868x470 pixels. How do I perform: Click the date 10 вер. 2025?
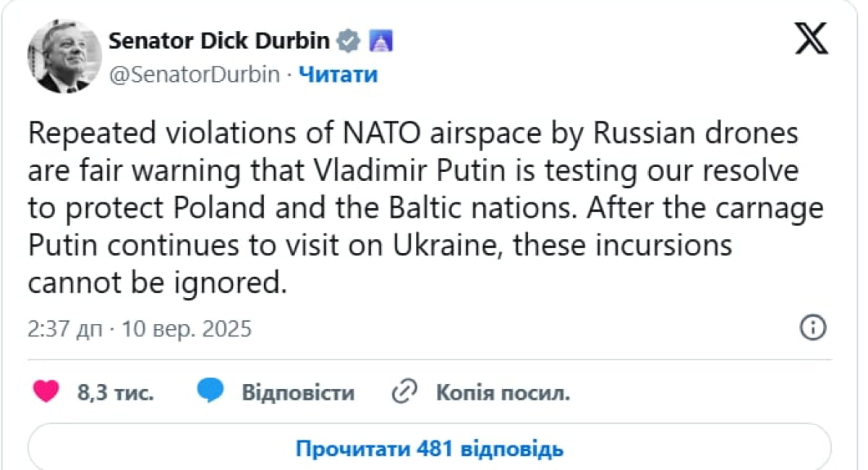(x=187, y=330)
